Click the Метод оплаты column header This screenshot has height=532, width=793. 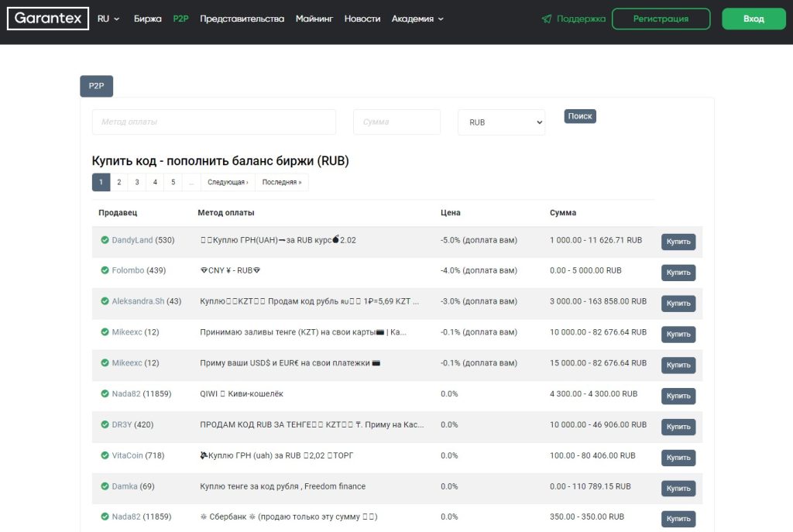(x=226, y=213)
